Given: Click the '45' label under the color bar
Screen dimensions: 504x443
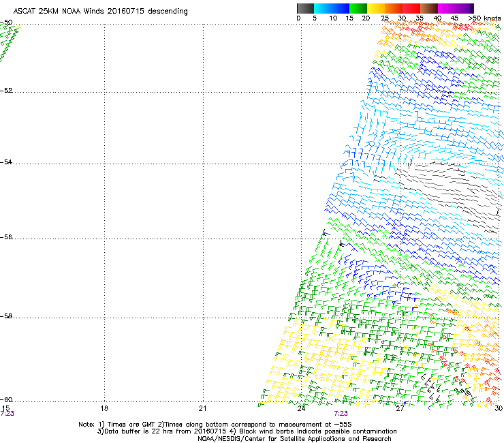Looking at the screenshot, I should [454, 18].
